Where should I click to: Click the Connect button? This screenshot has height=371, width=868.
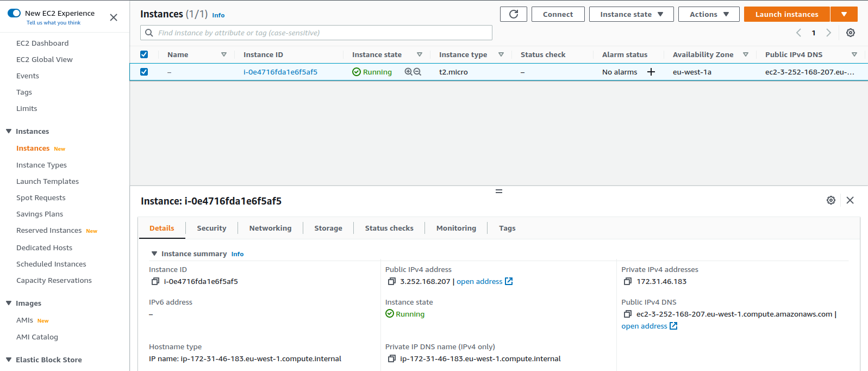click(x=558, y=14)
